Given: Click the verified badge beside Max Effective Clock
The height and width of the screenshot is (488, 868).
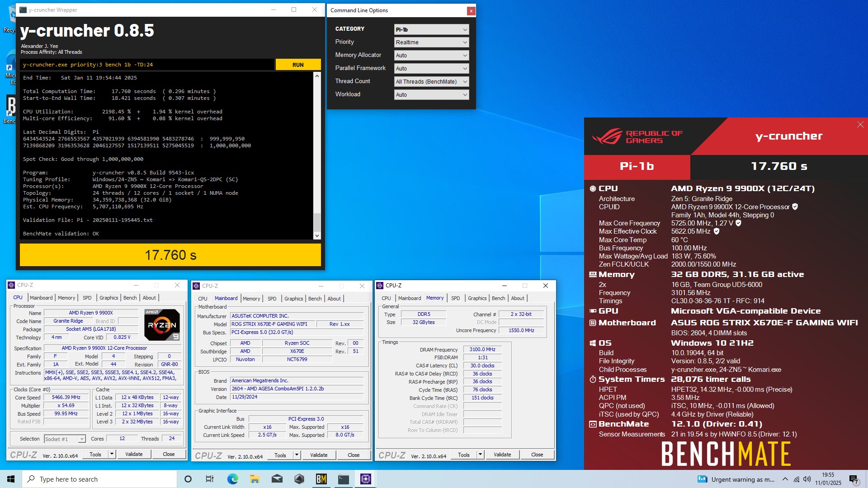Looking at the screenshot, I should 716,231.
